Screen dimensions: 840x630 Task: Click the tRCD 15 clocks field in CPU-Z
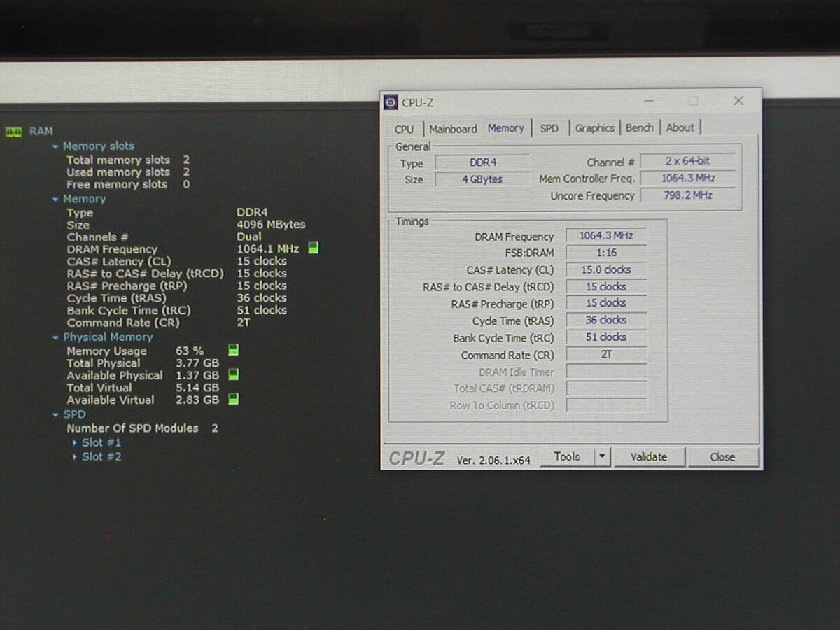606,286
